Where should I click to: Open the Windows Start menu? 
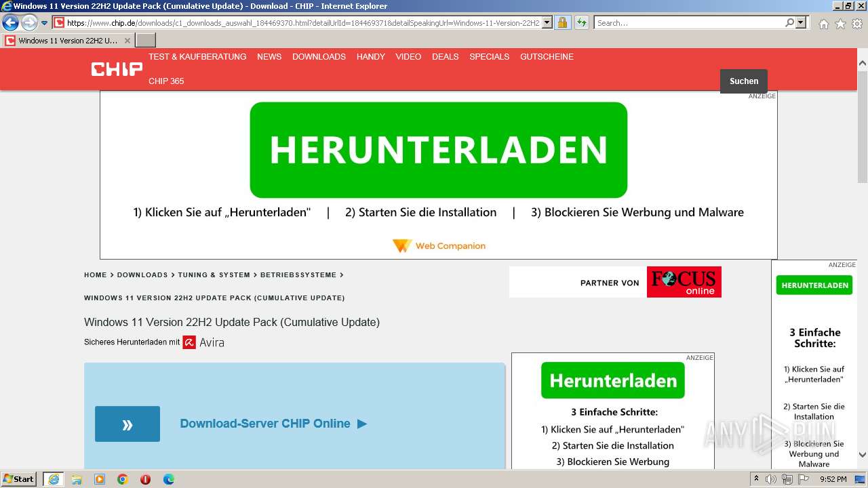pos(19,479)
